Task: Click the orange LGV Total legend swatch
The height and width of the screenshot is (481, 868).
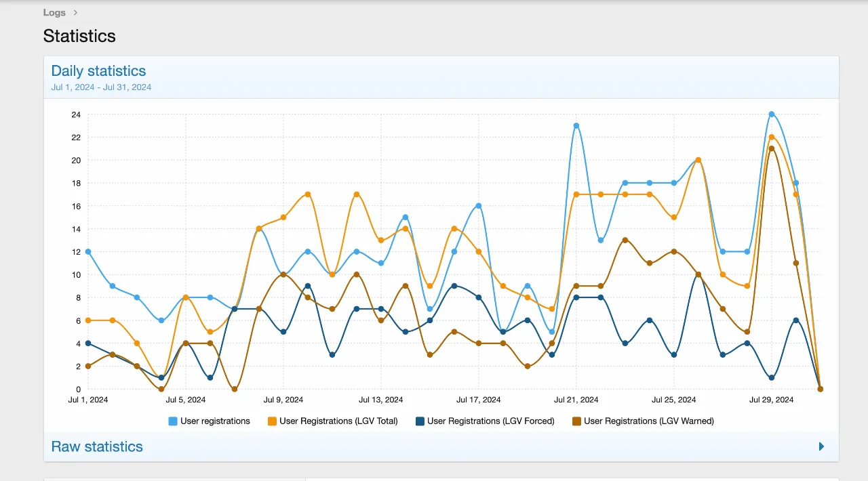Action: coord(272,421)
